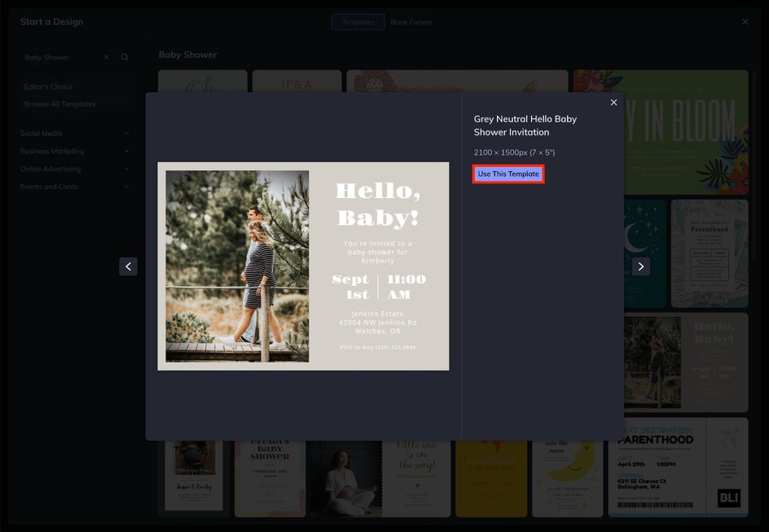The width and height of the screenshot is (769, 532).
Task: Click the search magnifier icon
Action: point(125,57)
